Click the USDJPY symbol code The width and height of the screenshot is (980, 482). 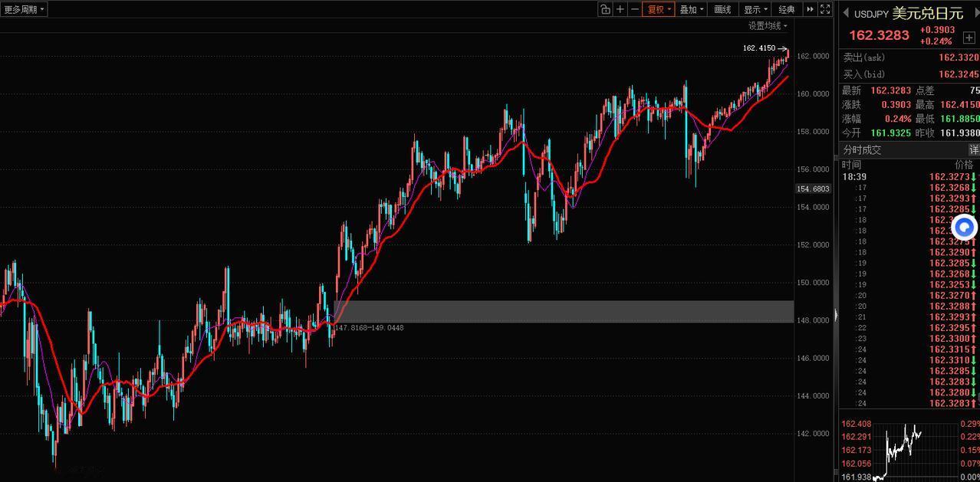pos(871,14)
